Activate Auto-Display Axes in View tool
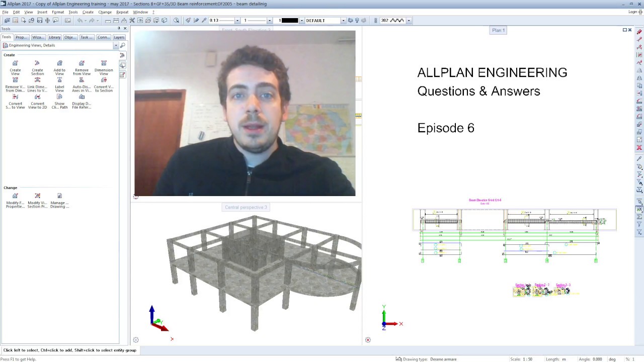Screen dimensions: 644x362 [82, 85]
